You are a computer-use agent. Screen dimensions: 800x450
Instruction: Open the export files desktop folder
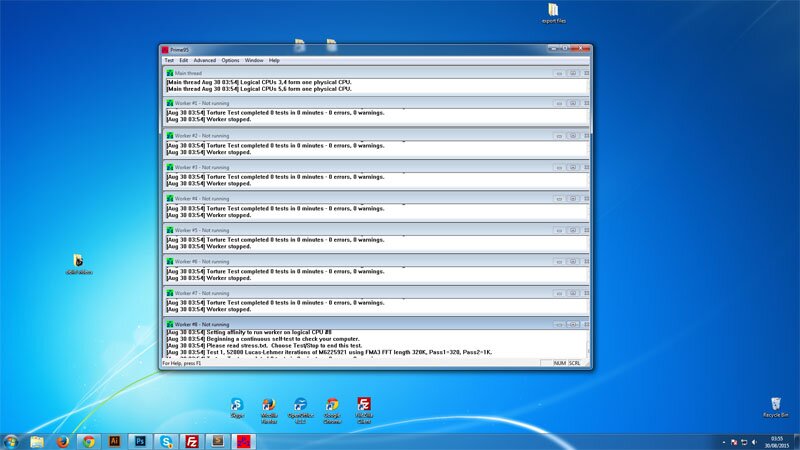[554, 13]
